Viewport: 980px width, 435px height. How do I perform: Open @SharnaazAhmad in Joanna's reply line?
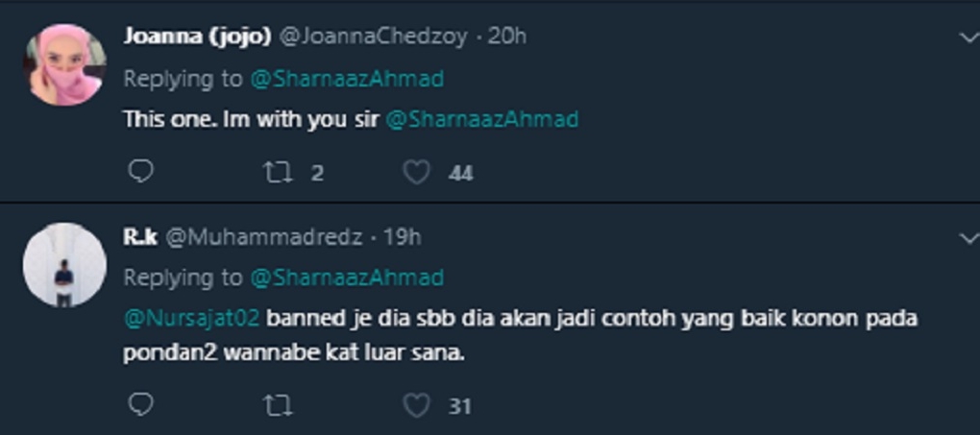coord(347,79)
